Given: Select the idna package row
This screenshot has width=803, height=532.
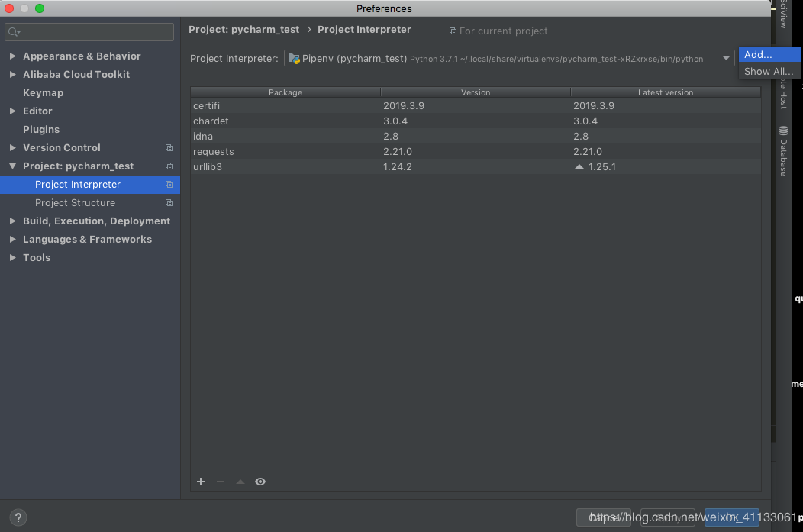Looking at the screenshot, I should [x=476, y=137].
